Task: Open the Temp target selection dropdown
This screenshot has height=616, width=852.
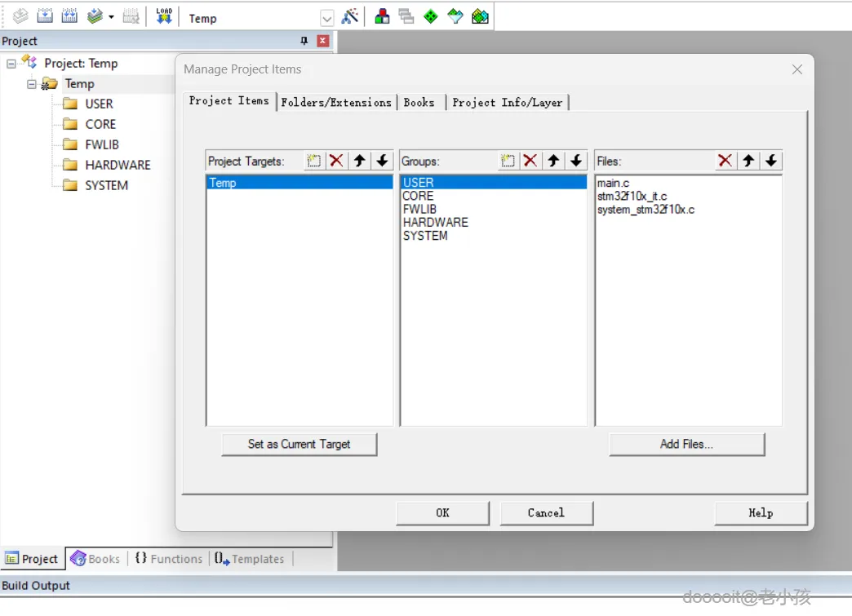Action: tap(326, 19)
